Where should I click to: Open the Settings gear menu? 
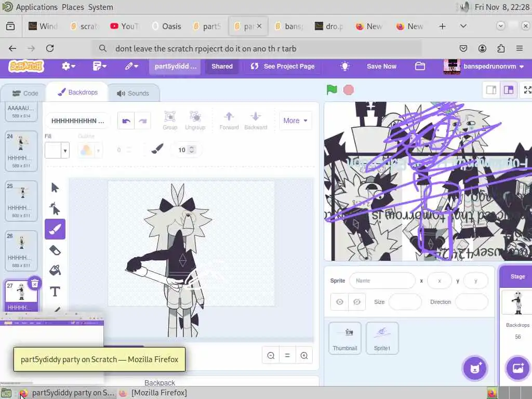pos(68,66)
